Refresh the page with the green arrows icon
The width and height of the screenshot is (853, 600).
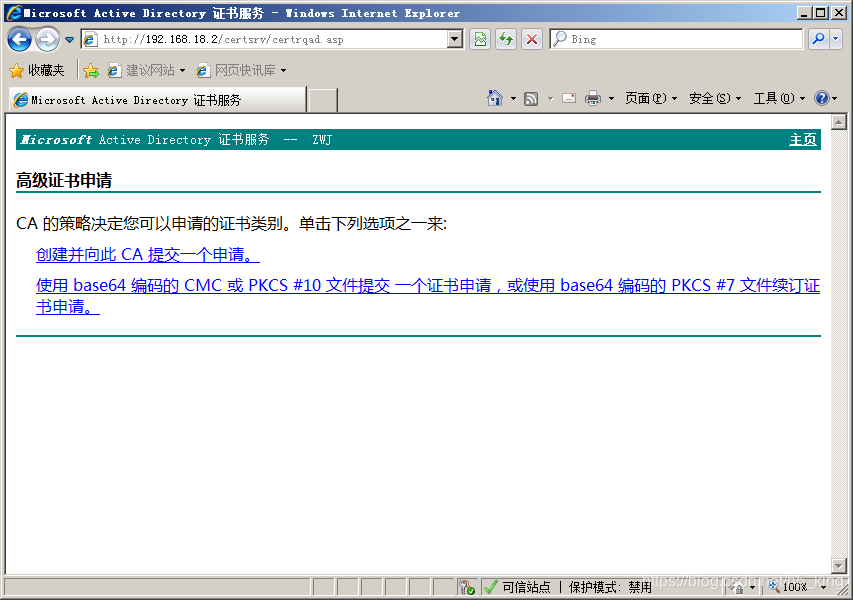[506, 39]
